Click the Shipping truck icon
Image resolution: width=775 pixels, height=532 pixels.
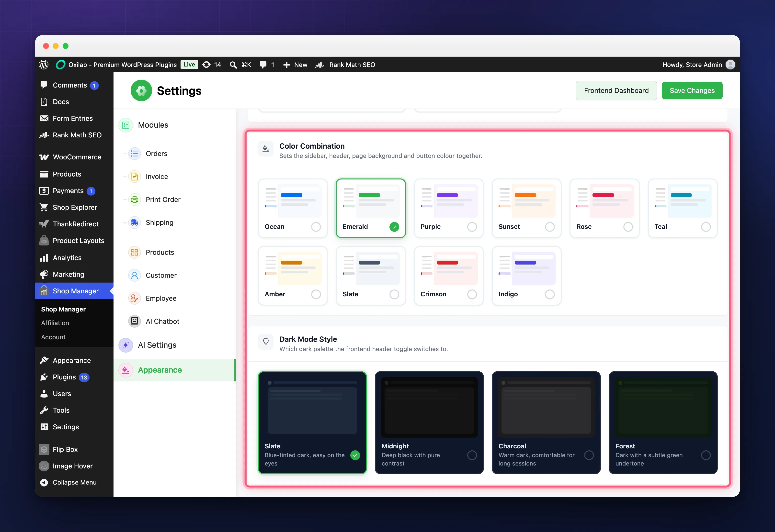click(x=134, y=223)
